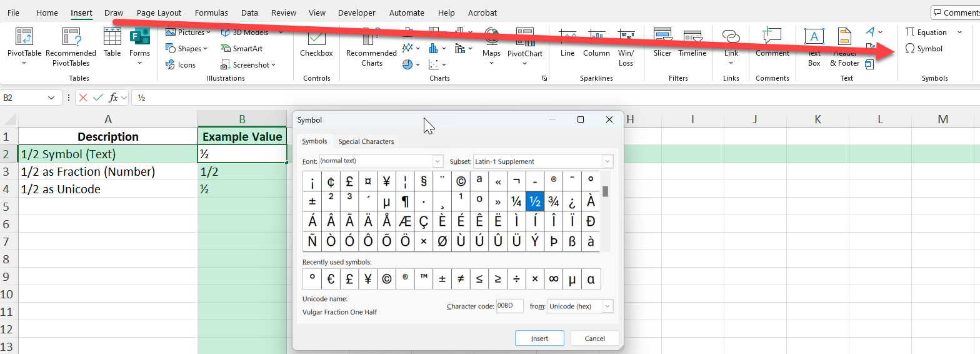Insert a Table from the ribbon

112,43
